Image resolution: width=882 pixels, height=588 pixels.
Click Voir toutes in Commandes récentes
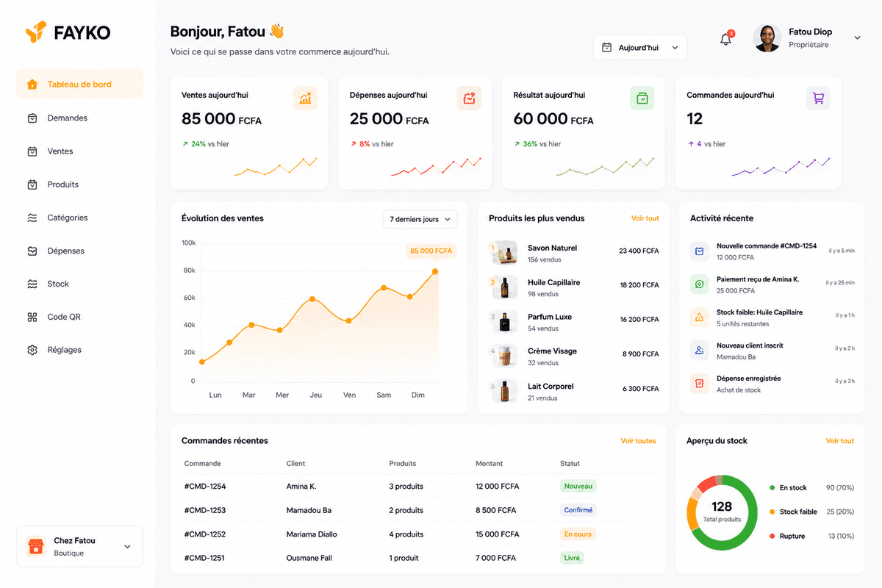(638, 441)
